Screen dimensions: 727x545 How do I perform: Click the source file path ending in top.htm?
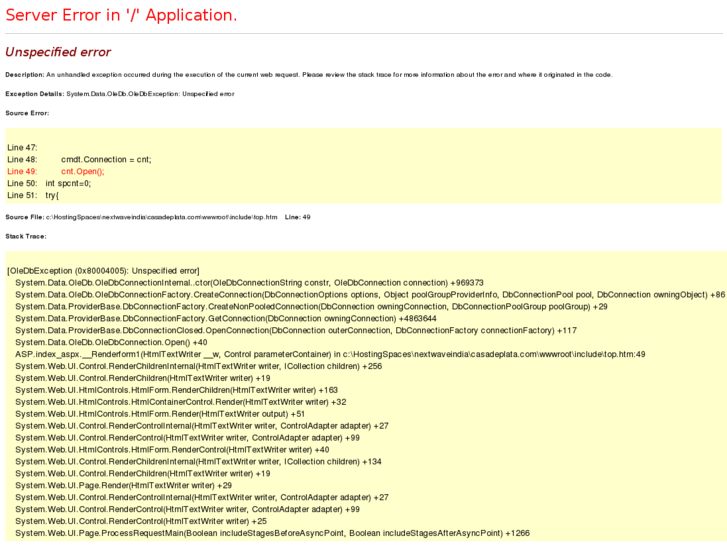pos(161,217)
